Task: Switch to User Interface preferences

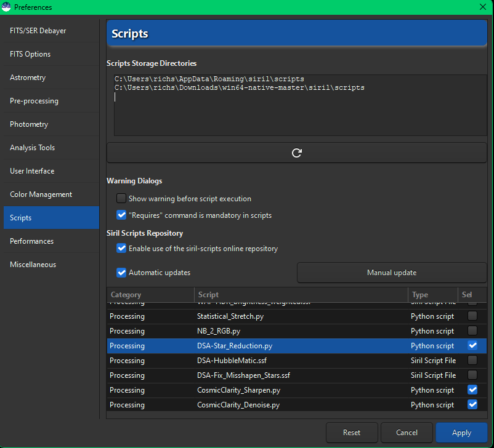Action: [x=51, y=171]
